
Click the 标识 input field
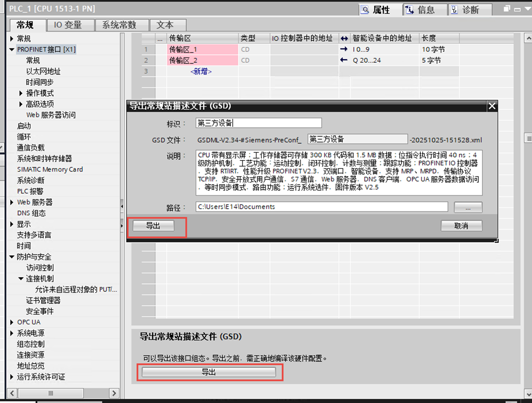pos(259,123)
